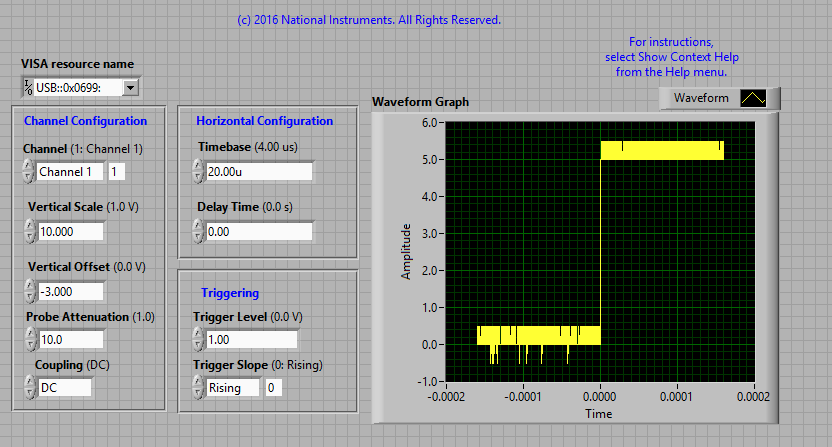Viewport: 832px width, 447px height.
Task: Click the Waveform legend label
Action: [x=701, y=98]
